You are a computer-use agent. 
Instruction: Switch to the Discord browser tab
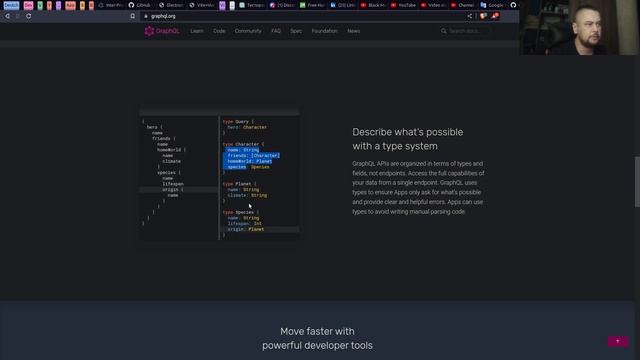[282, 5]
